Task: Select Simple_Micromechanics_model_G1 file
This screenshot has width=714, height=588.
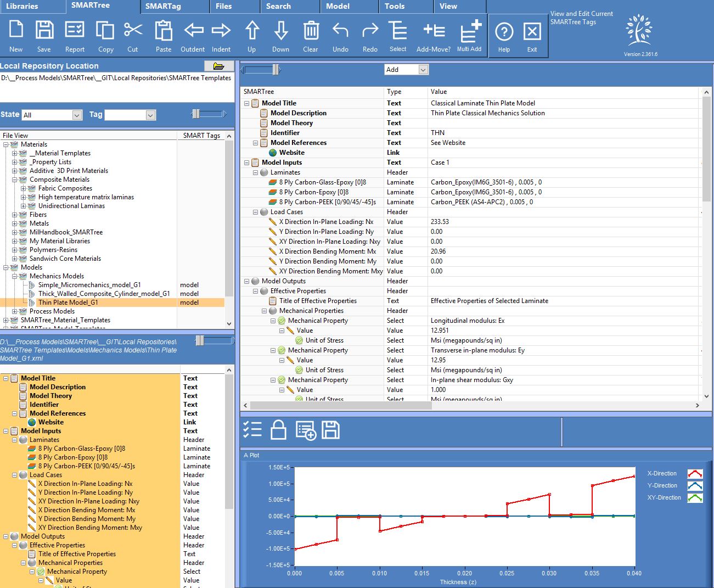Action: [89, 285]
